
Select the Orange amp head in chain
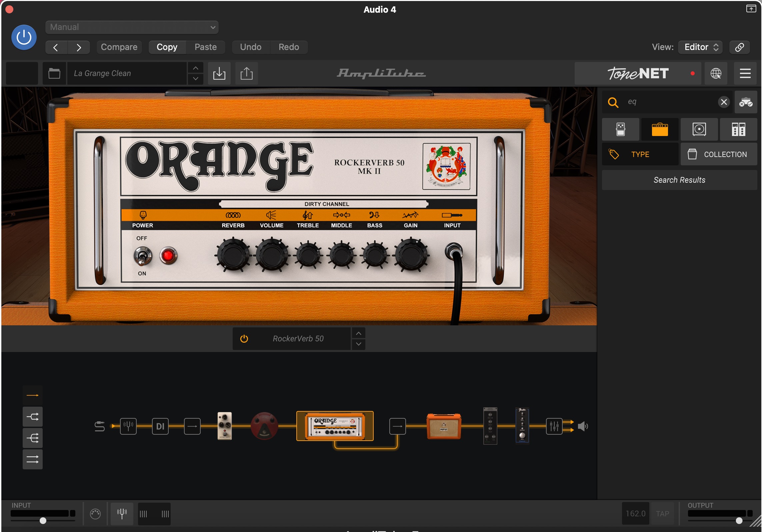coord(335,426)
